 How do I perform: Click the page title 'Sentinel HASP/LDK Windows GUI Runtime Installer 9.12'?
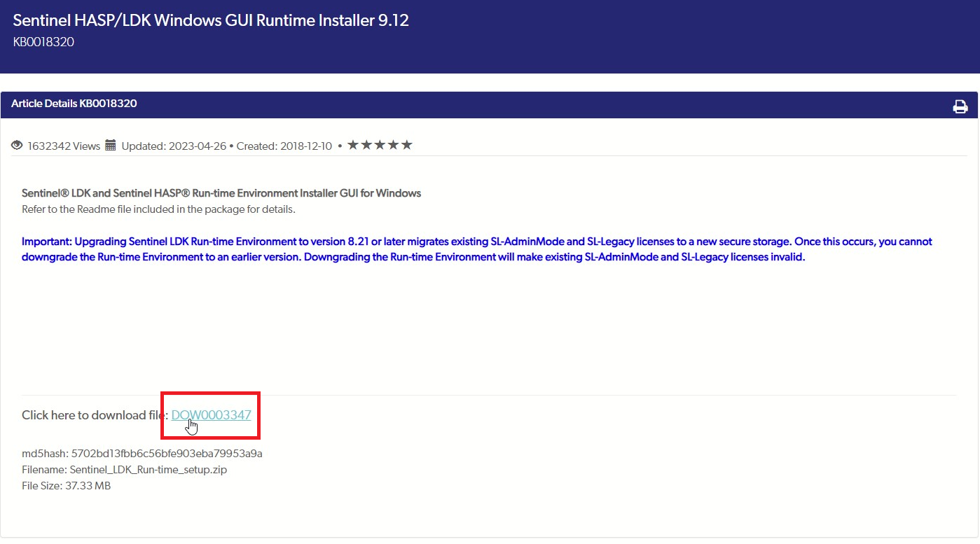(211, 20)
